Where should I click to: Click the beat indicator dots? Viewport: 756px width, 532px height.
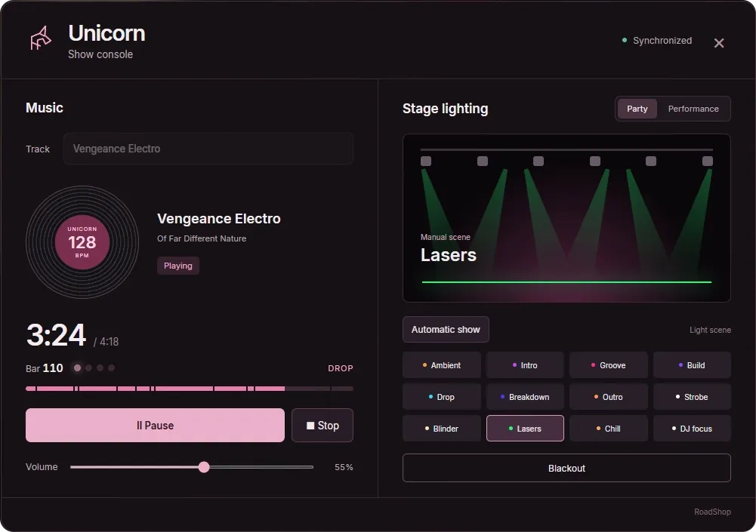(94, 367)
